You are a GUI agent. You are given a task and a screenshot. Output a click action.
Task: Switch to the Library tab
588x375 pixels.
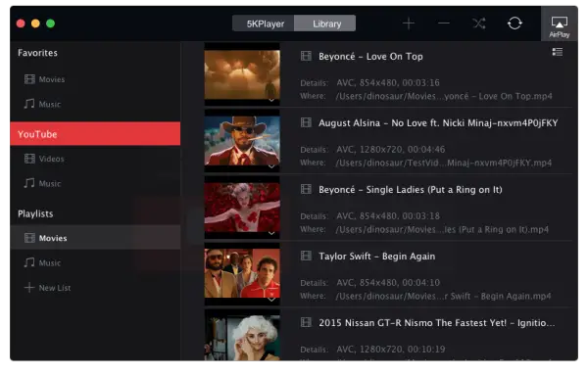click(x=325, y=23)
